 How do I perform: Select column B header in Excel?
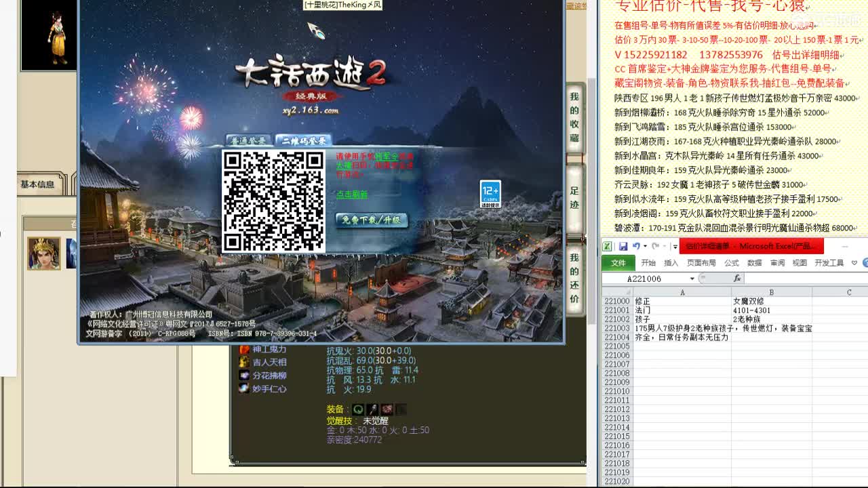coord(772,292)
